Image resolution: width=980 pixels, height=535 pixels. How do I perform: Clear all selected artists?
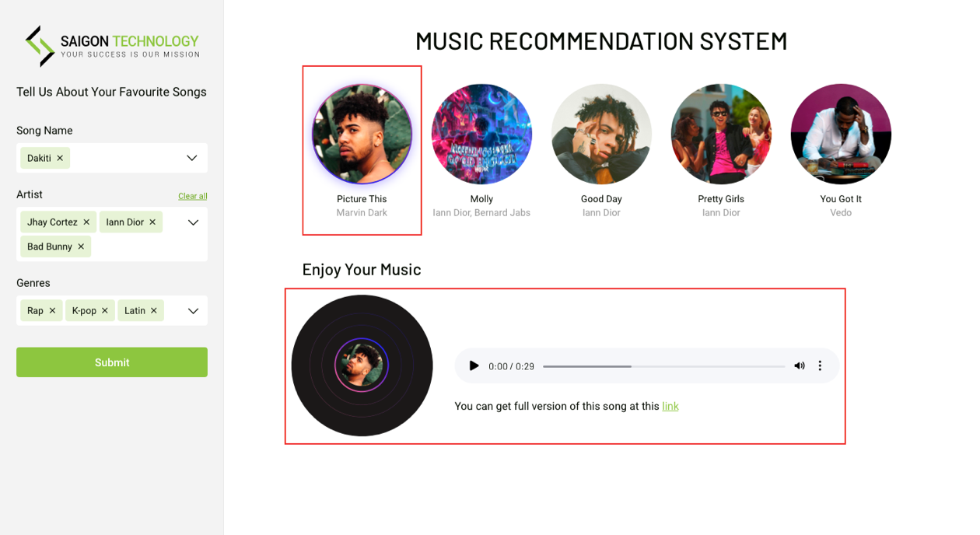[x=193, y=196]
